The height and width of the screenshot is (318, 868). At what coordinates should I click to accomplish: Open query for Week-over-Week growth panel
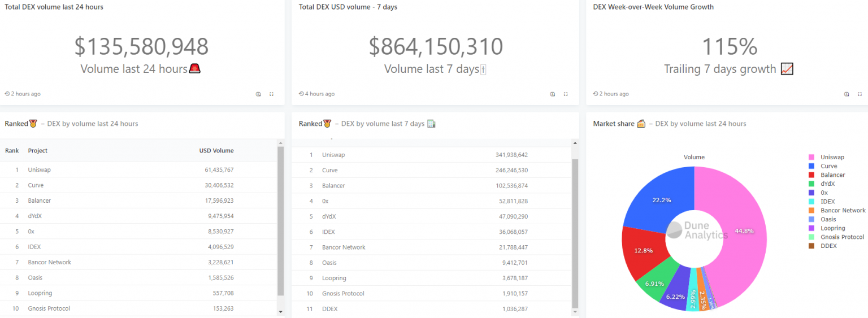tap(847, 94)
